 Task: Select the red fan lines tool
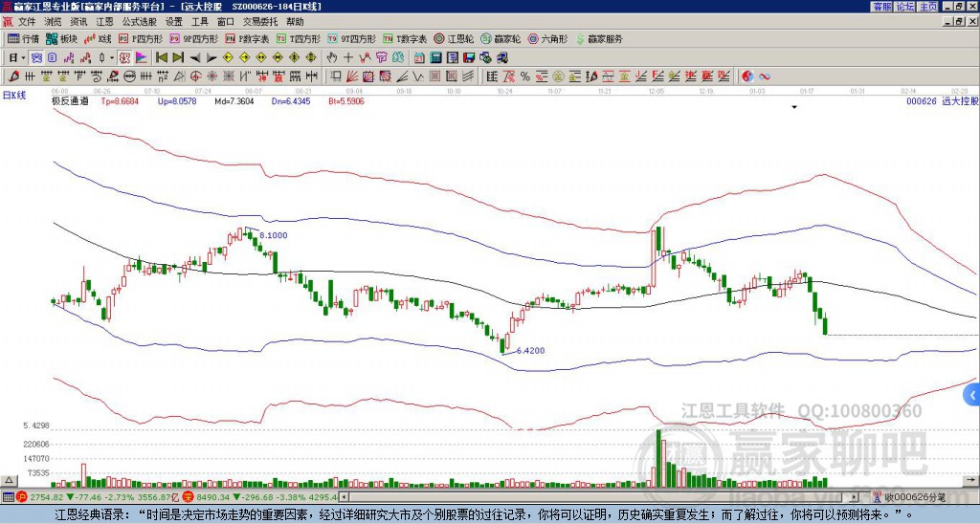coord(352,76)
